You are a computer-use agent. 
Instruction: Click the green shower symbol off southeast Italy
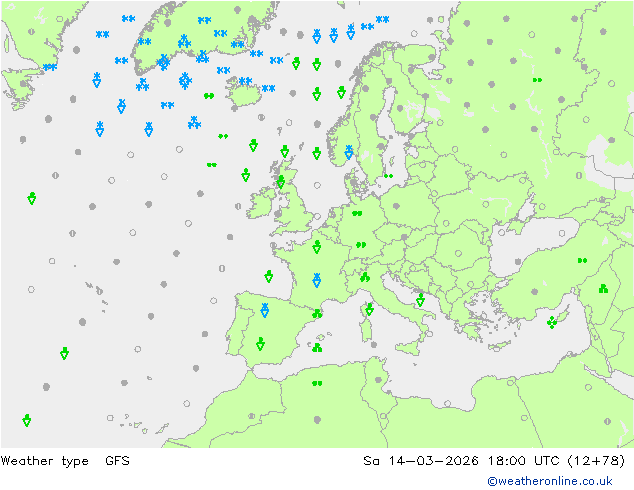click(x=421, y=300)
